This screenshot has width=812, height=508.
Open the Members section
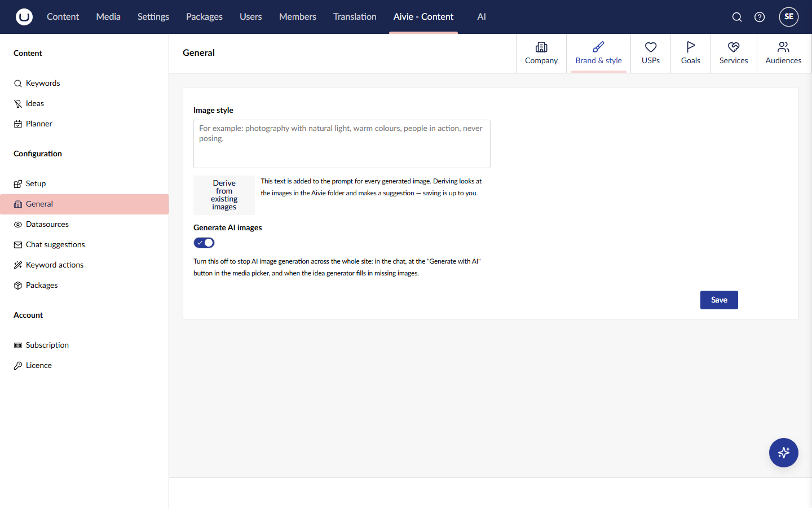[x=298, y=17]
